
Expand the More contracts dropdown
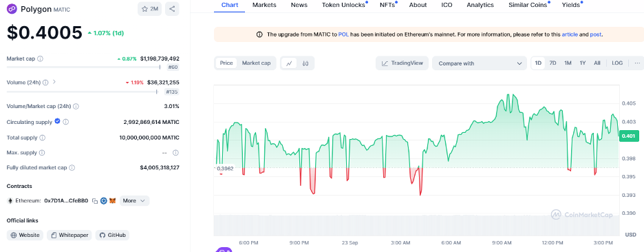[x=134, y=200]
